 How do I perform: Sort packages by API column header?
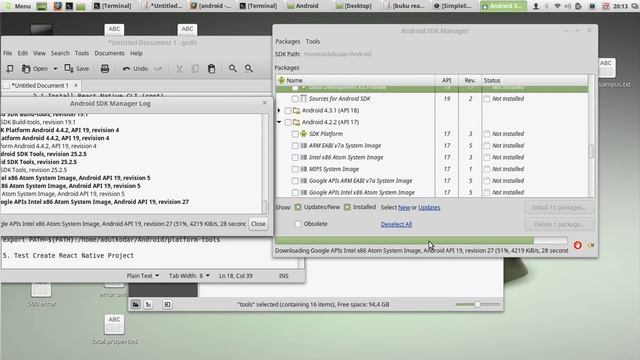[x=447, y=80]
